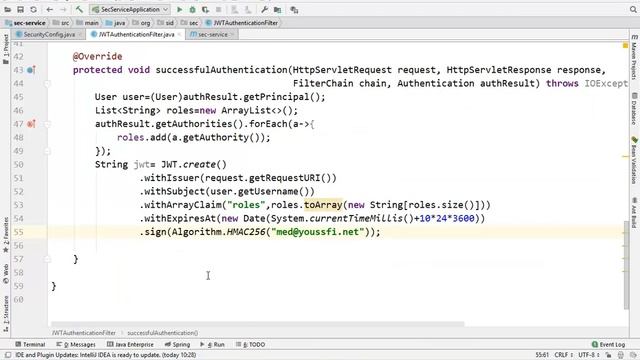Click the fold end marker at line 57
This screenshot has width=640, height=360.
click(x=47, y=259)
